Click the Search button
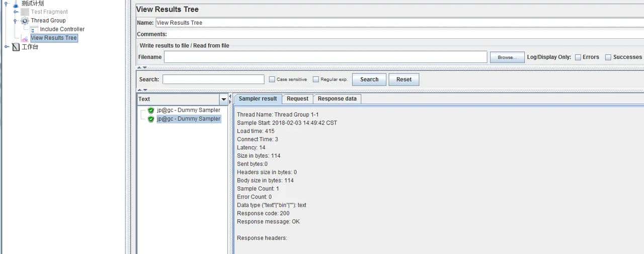This screenshot has height=254, width=644. click(x=369, y=80)
